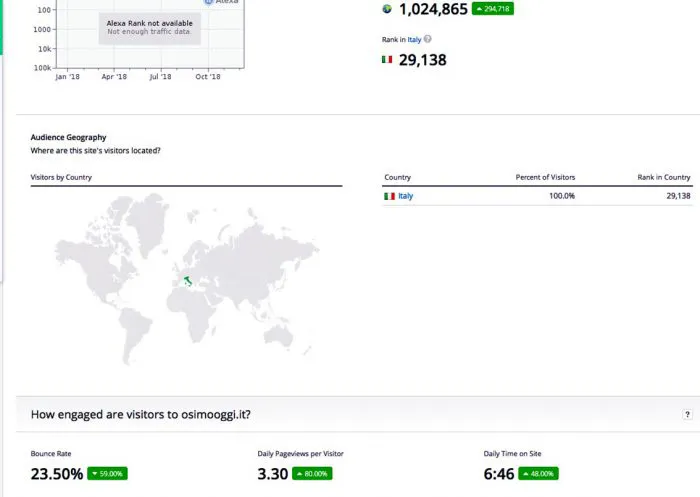
Task: Click the Visitors by Country label
Action: click(x=61, y=177)
